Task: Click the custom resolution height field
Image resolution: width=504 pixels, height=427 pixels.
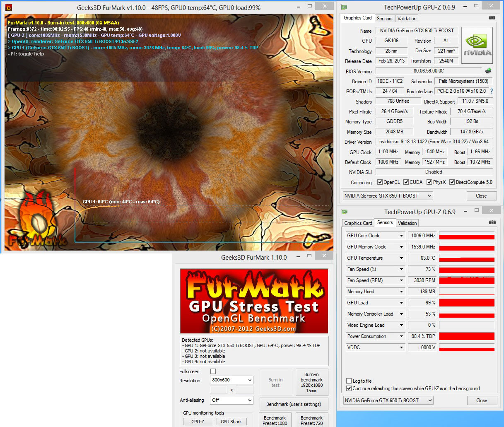Action: pos(244,390)
